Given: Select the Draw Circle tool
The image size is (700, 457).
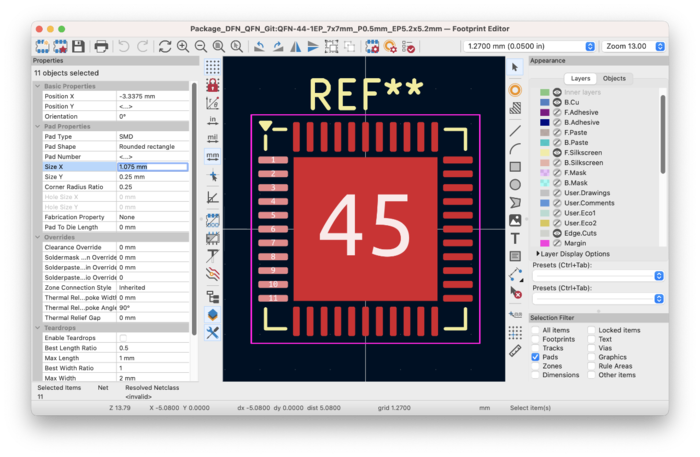Looking at the screenshot, I should click(x=515, y=184).
